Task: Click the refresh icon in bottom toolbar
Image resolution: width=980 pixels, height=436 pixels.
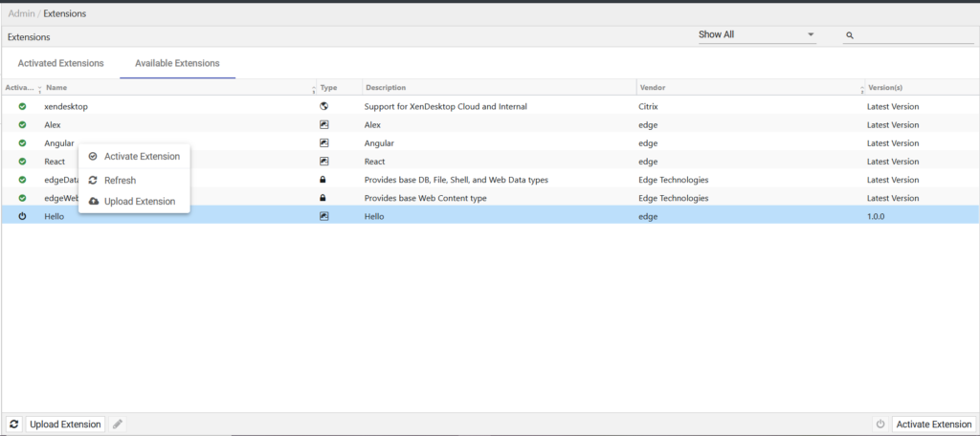Action: click(x=14, y=425)
